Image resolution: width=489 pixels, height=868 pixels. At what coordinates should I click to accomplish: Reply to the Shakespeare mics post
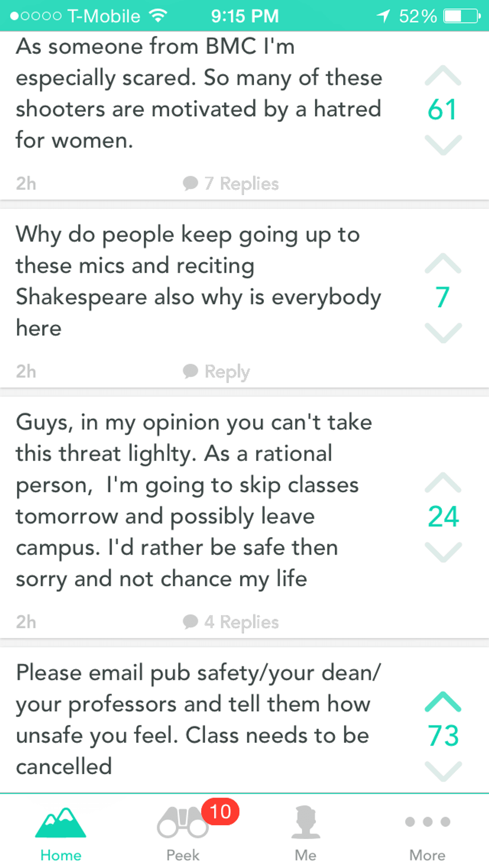[217, 372]
